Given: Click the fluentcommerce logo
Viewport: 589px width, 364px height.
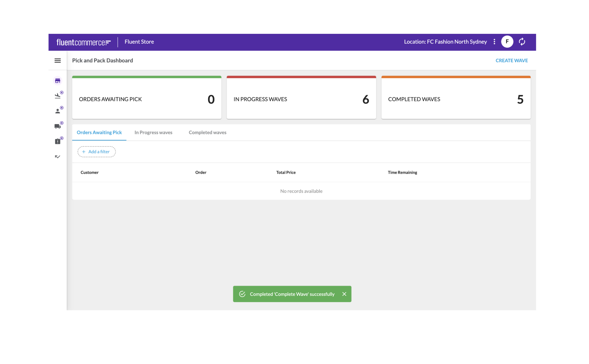Looking at the screenshot, I should click(84, 42).
